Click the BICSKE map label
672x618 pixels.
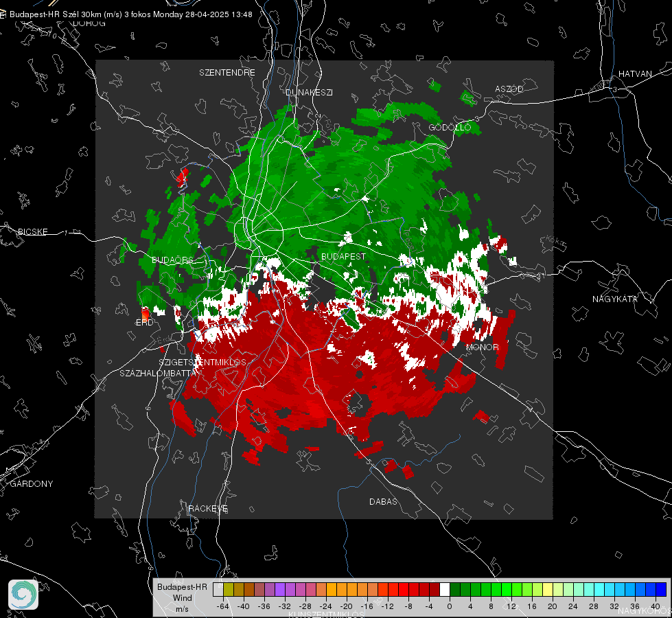pos(32,231)
